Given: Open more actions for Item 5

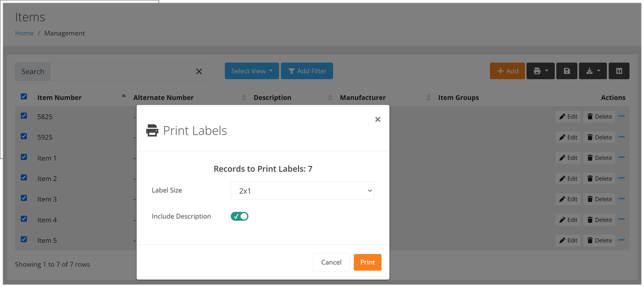Looking at the screenshot, I should pyautogui.click(x=621, y=240).
